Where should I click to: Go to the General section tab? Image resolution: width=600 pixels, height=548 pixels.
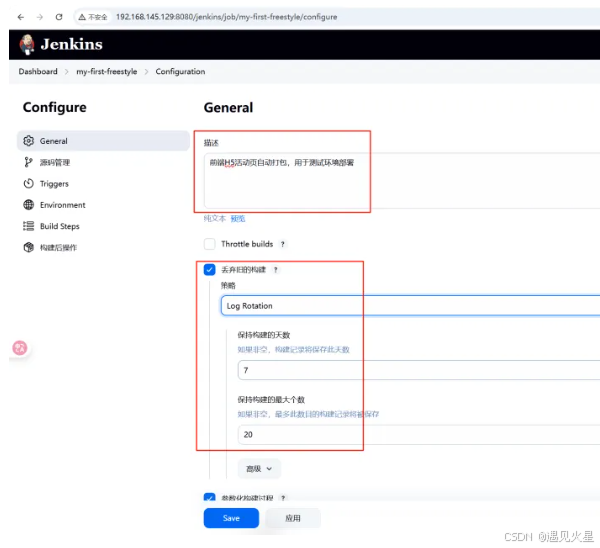(x=103, y=141)
